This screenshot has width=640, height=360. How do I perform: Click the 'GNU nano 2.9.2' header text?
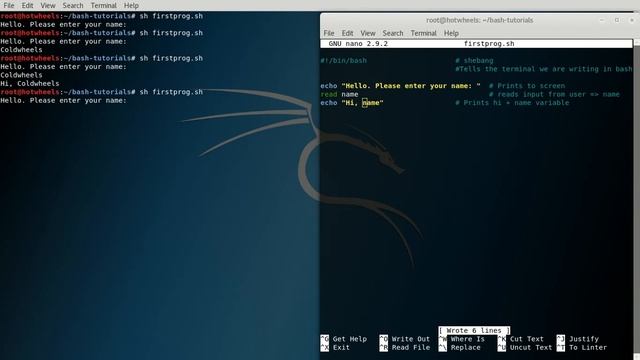(358, 44)
